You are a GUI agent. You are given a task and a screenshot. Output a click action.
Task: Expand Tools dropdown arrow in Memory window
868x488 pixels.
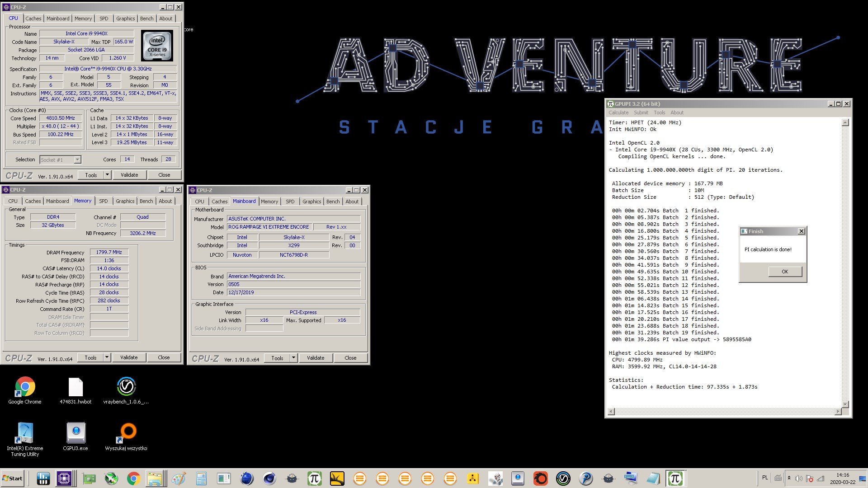107,357
